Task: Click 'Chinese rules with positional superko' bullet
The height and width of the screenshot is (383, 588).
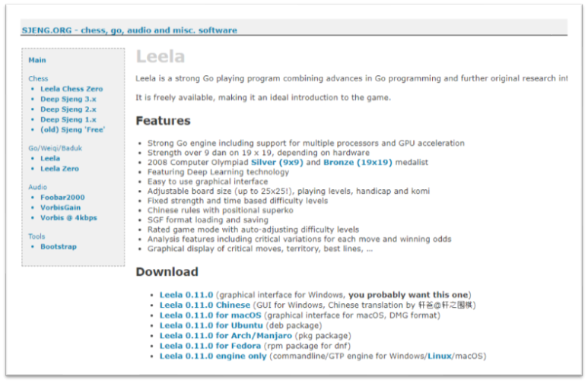Action: pos(221,210)
